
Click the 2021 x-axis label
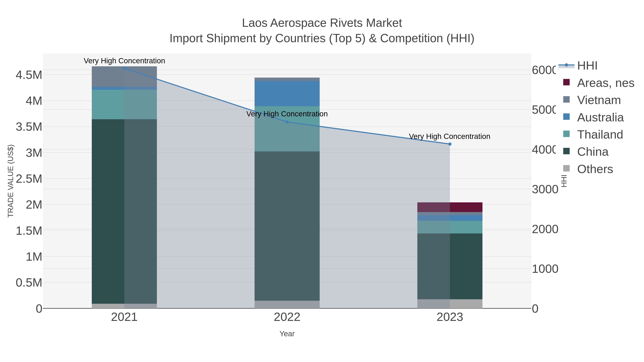[124, 317]
